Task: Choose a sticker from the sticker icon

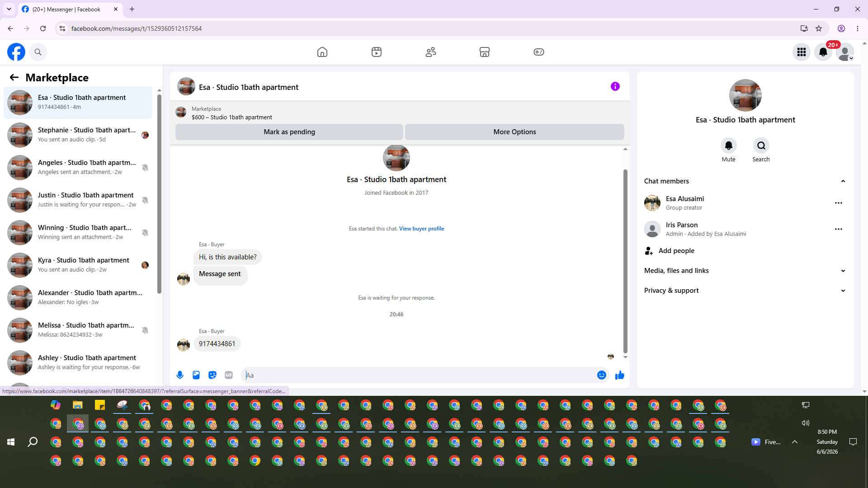Action: pyautogui.click(x=212, y=375)
